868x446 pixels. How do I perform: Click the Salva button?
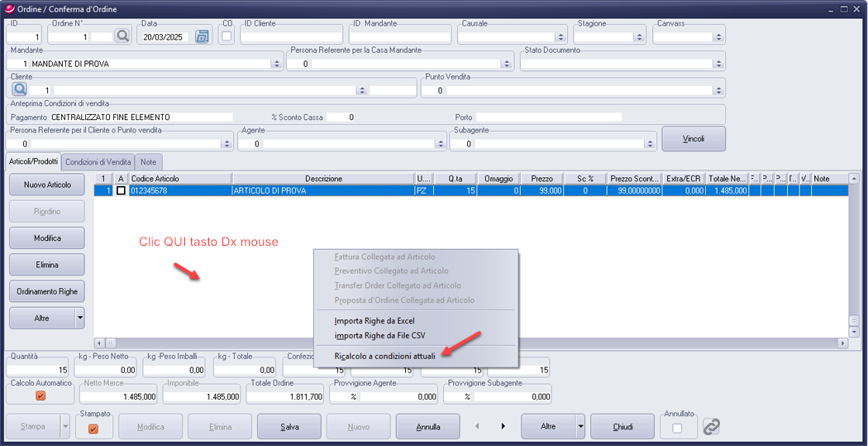tap(289, 427)
